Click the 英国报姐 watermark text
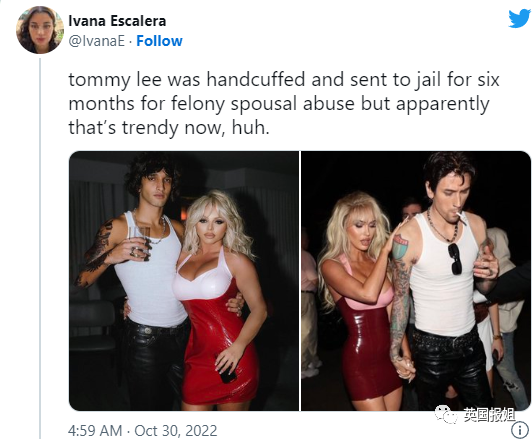Viewport: 532px width, 439px height. (490, 415)
